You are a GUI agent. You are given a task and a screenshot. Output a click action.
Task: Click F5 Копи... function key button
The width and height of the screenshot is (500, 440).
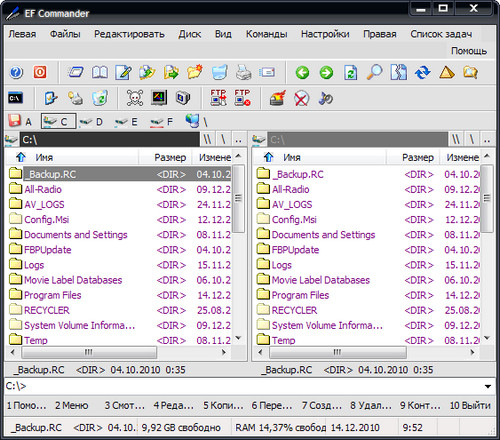(223, 406)
